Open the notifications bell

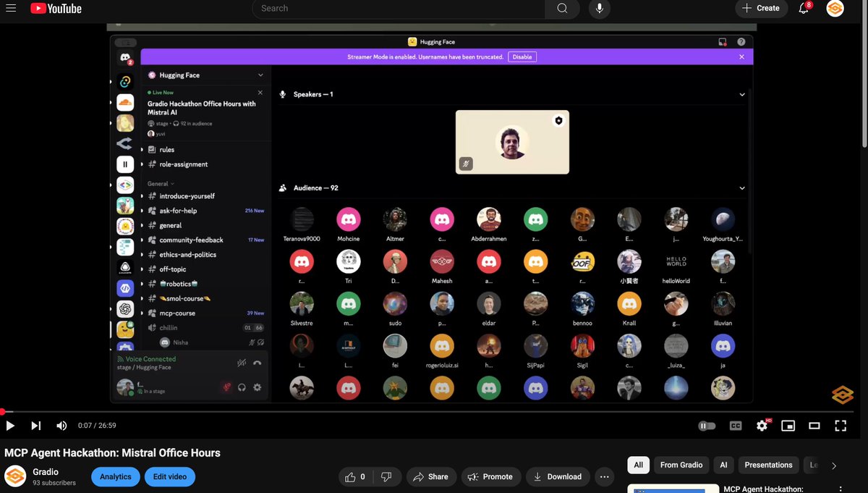click(804, 9)
